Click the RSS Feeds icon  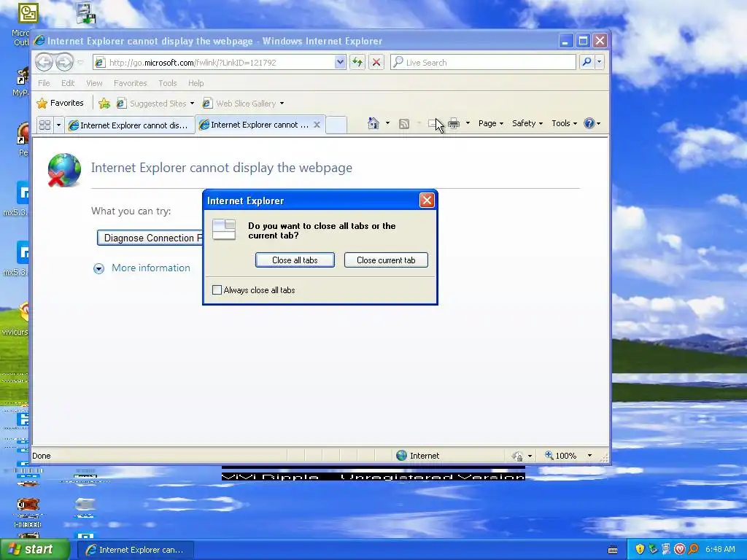pyautogui.click(x=404, y=124)
